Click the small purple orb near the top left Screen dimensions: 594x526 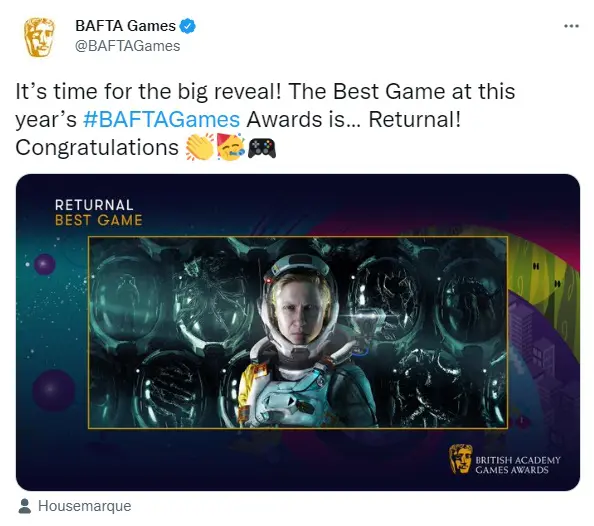[x=45, y=264]
